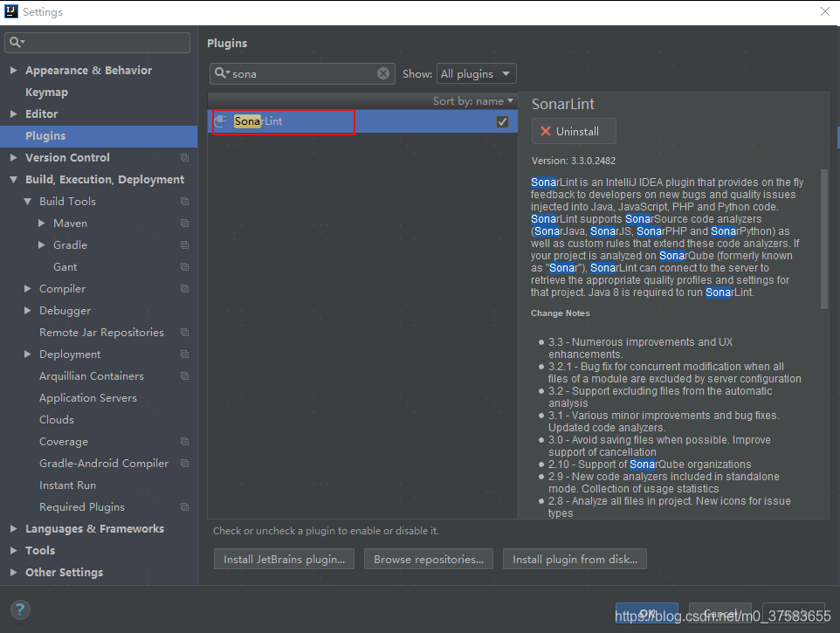Click the project-level icon beside Coverage
This screenshot has width=840, height=633.
click(184, 441)
